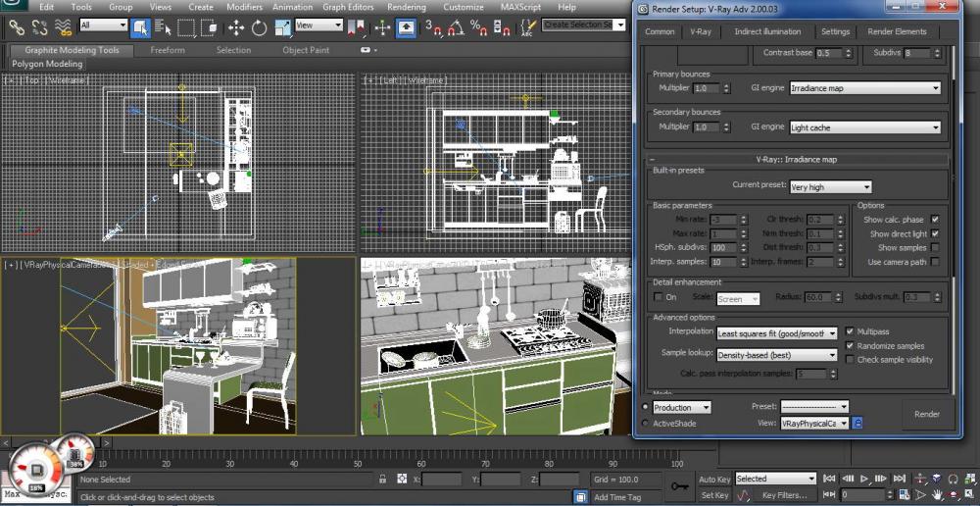980x506 pixels.
Task: Open the Sample lookup dropdown
Action: coord(777,355)
